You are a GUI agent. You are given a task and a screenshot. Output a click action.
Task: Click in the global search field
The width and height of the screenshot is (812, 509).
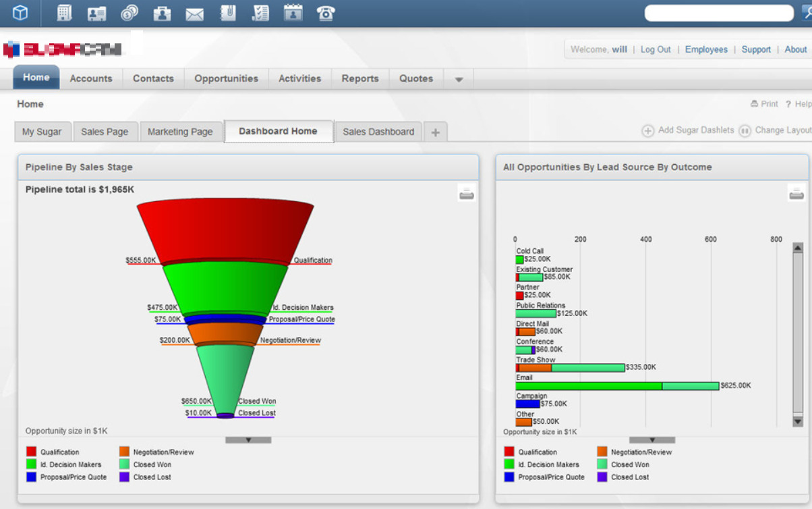(719, 13)
